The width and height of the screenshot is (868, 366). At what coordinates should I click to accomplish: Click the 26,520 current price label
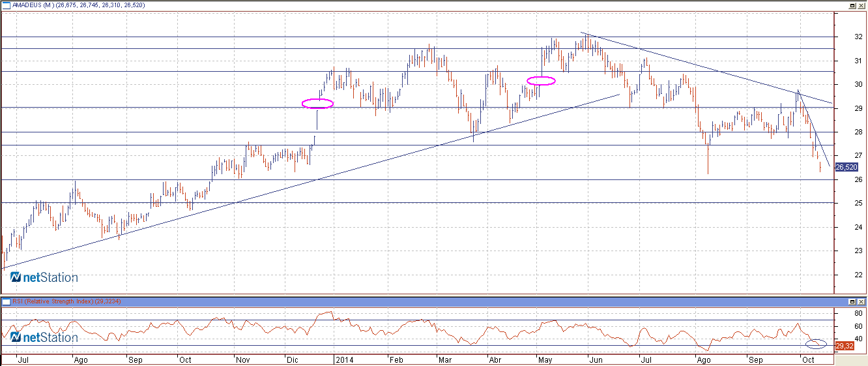846,167
